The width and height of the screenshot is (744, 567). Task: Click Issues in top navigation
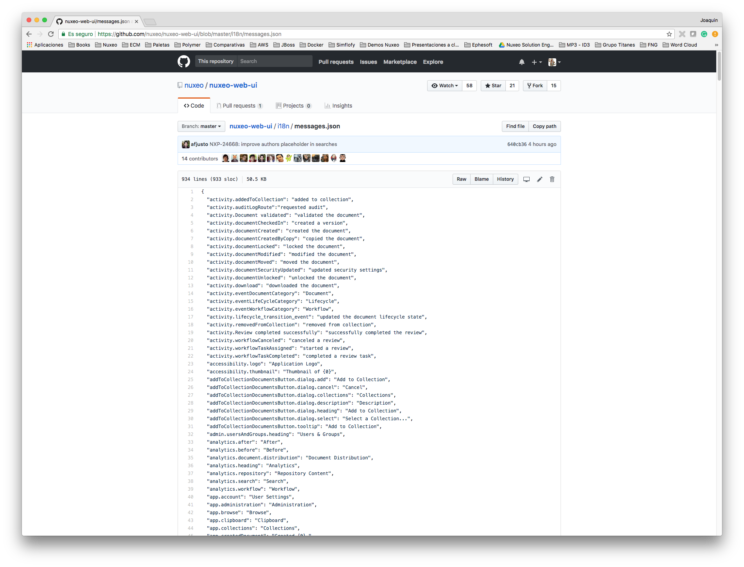tap(368, 62)
